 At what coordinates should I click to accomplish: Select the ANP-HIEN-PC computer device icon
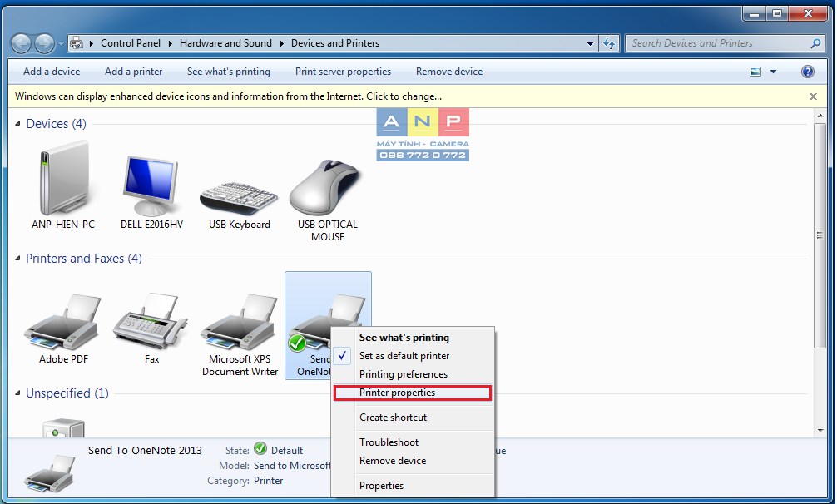[63, 178]
